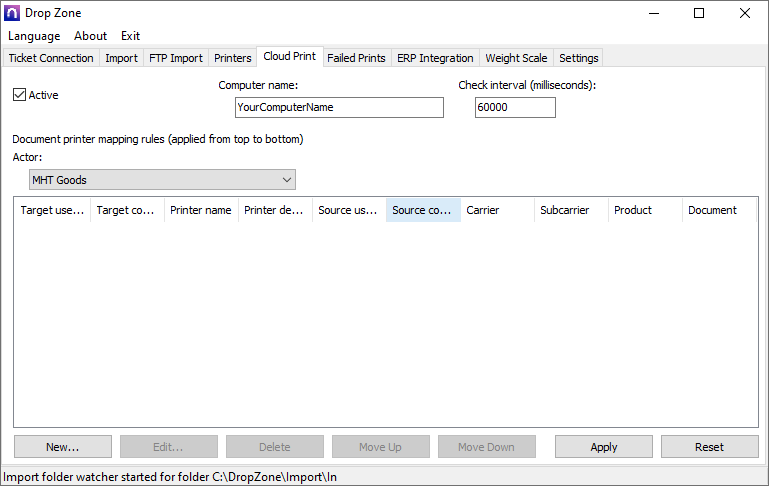The height and width of the screenshot is (486, 769).
Task: Click the Reset button
Action: pyautogui.click(x=710, y=447)
